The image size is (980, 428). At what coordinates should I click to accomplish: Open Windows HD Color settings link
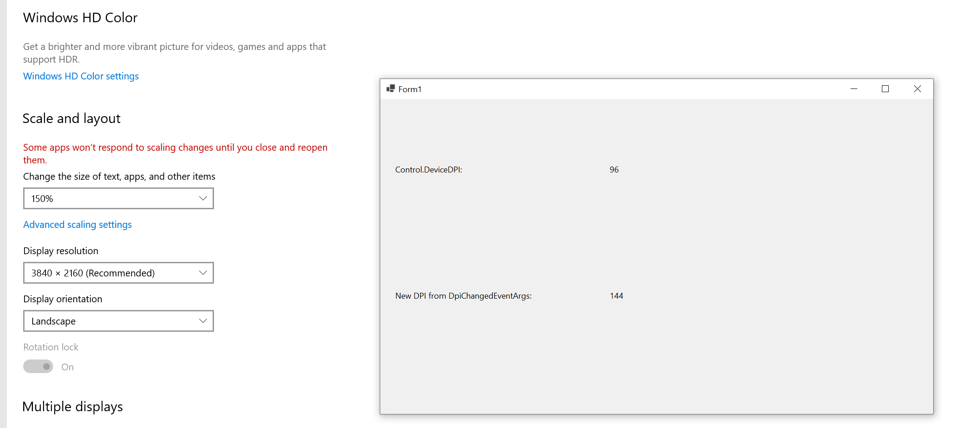(x=81, y=76)
